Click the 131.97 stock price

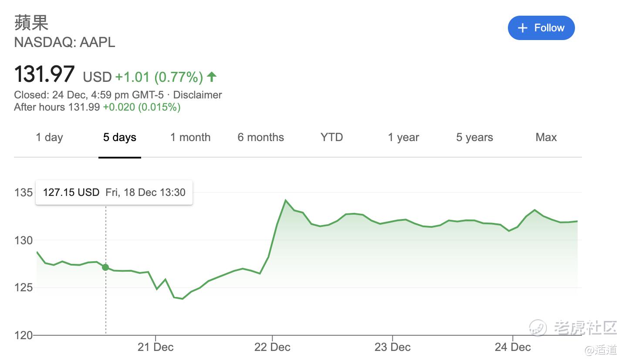point(44,74)
